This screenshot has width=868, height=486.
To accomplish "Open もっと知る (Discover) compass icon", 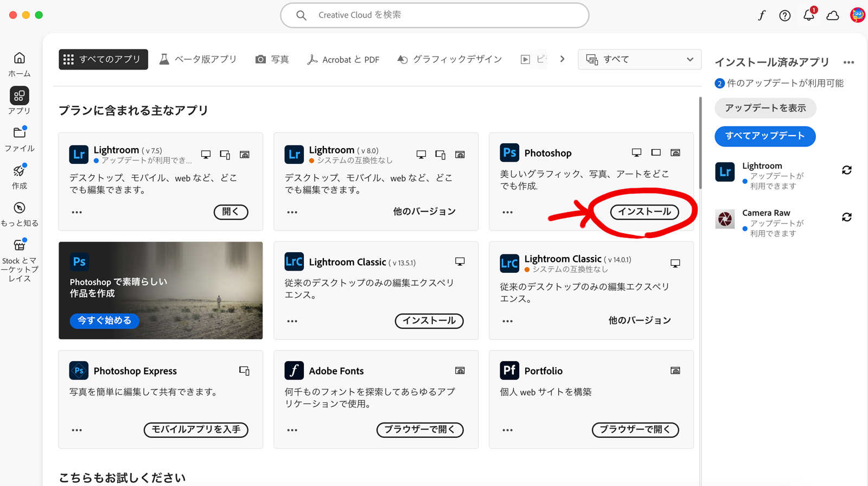I will 20,208.
